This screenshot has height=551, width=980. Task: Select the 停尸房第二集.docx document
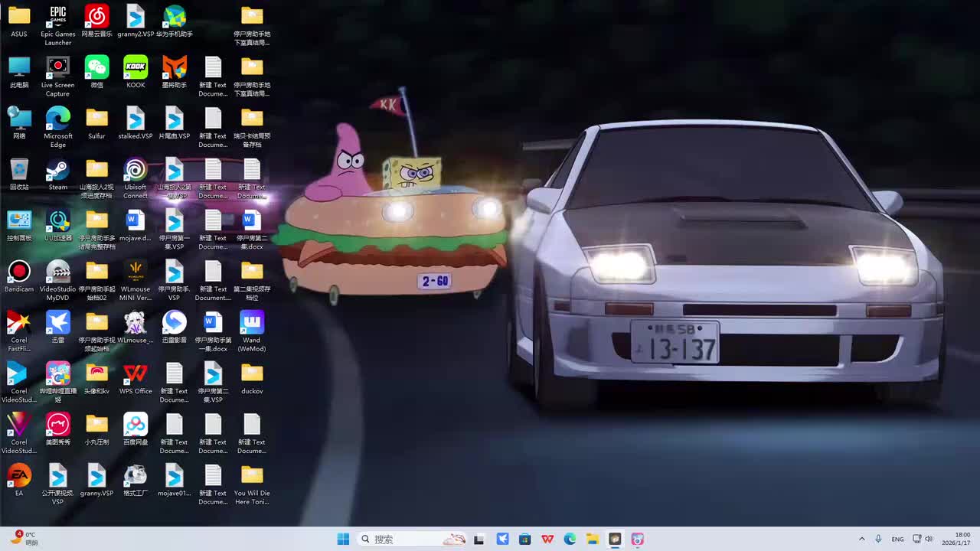252,230
